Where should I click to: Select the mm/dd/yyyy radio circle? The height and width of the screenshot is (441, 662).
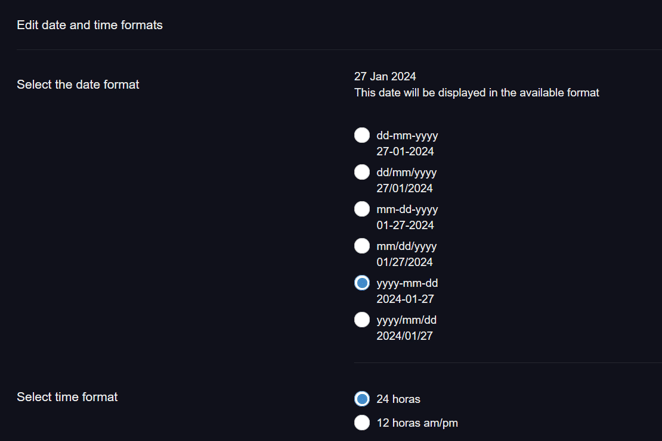(362, 246)
